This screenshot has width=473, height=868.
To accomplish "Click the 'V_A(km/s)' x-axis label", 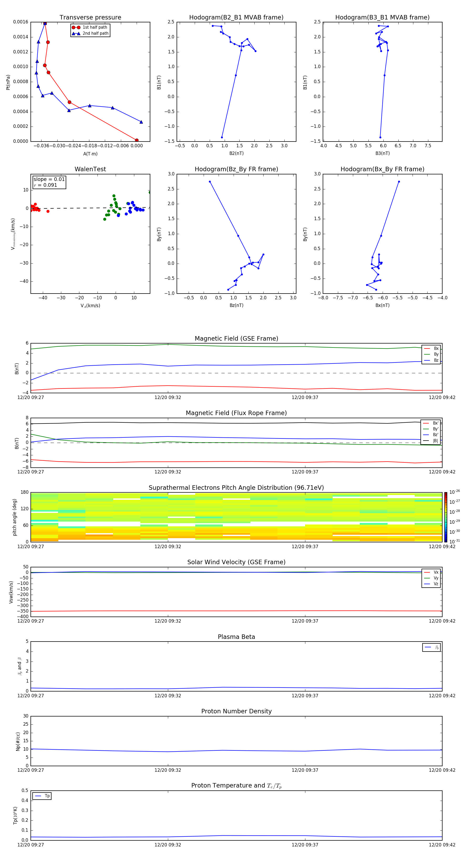I will 90,306.
